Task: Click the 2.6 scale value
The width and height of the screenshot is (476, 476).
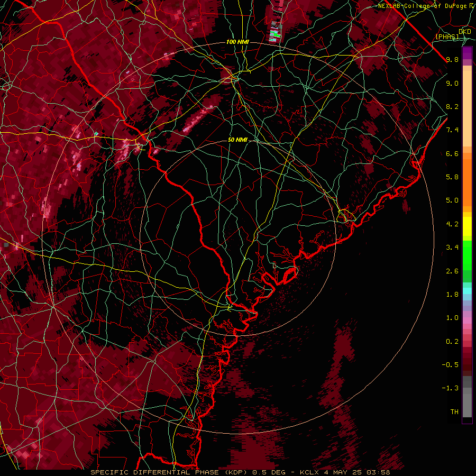Action: tap(452, 271)
